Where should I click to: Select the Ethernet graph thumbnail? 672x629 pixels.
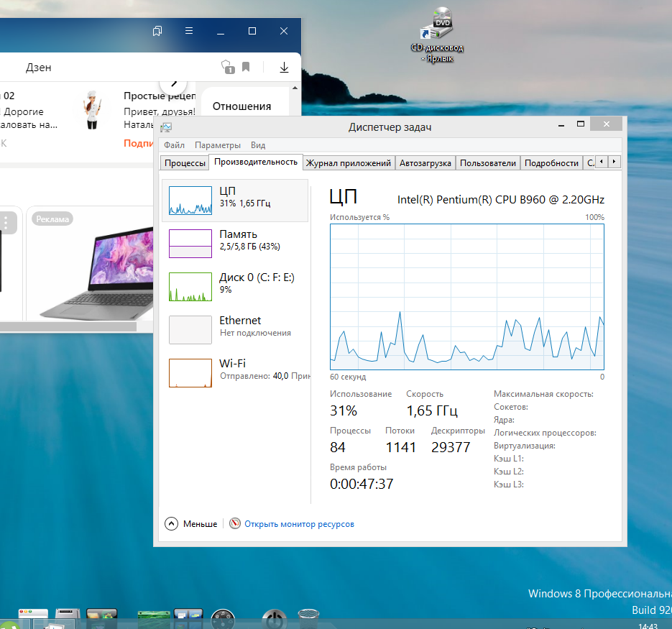(190, 330)
